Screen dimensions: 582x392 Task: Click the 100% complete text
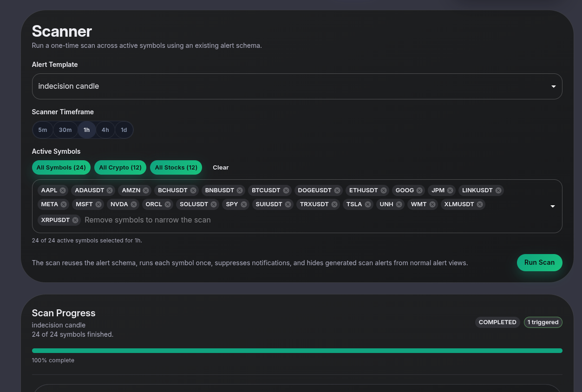click(53, 360)
